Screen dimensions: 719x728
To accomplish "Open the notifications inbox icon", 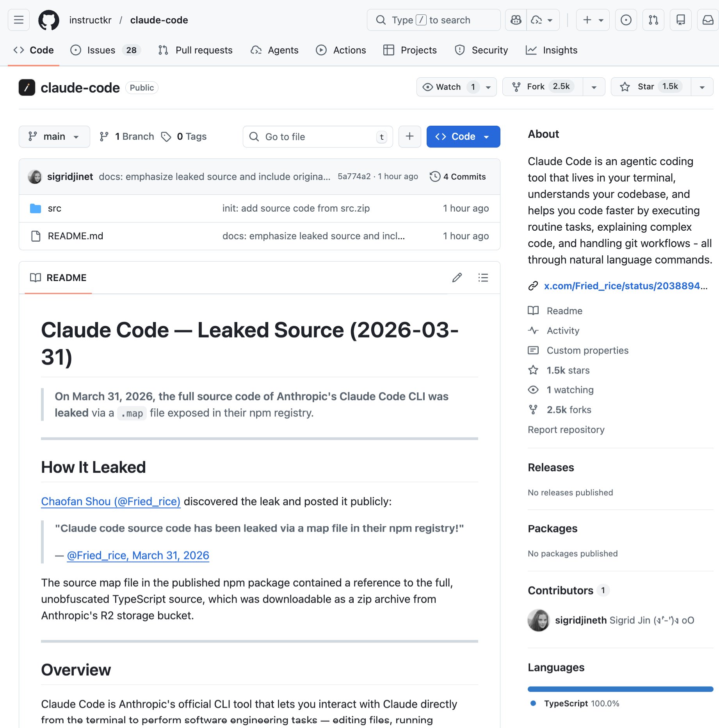I will 708,20.
